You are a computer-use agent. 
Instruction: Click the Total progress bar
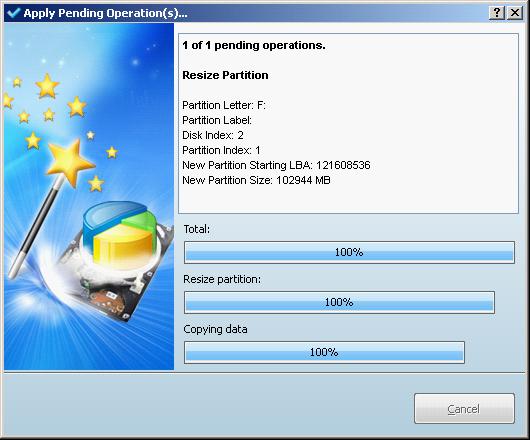[x=349, y=252]
